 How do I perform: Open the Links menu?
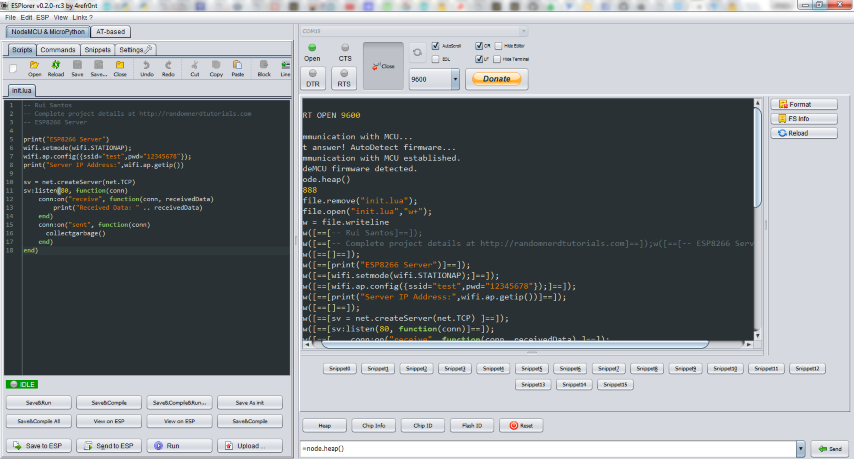click(x=80, y=17)
